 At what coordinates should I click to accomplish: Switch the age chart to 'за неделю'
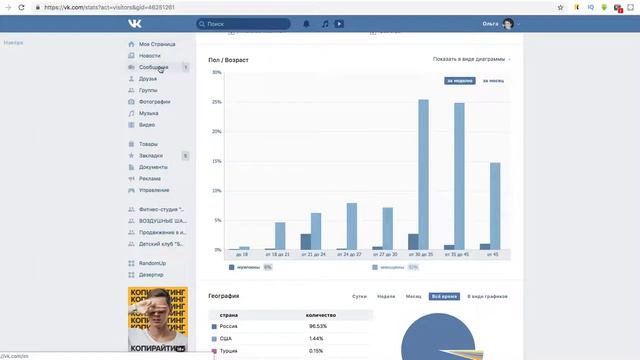coord(460,81)
